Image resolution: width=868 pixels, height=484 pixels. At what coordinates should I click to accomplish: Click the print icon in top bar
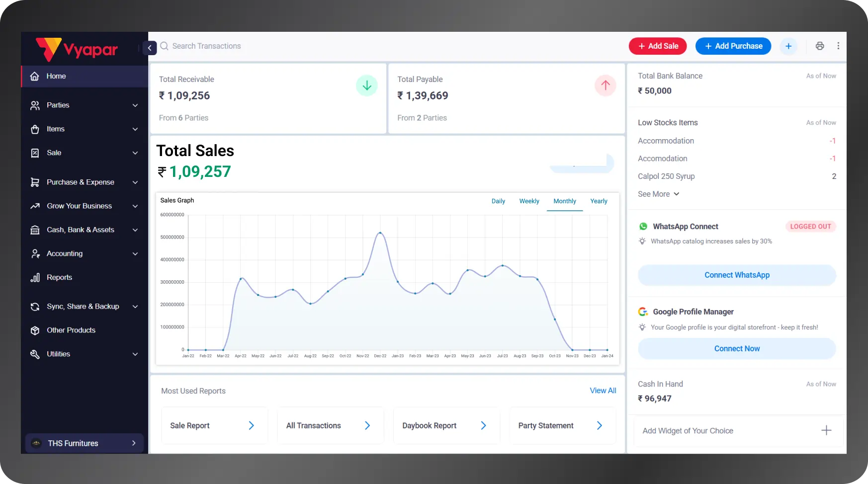pyautogui.click(x=820, y=46)
